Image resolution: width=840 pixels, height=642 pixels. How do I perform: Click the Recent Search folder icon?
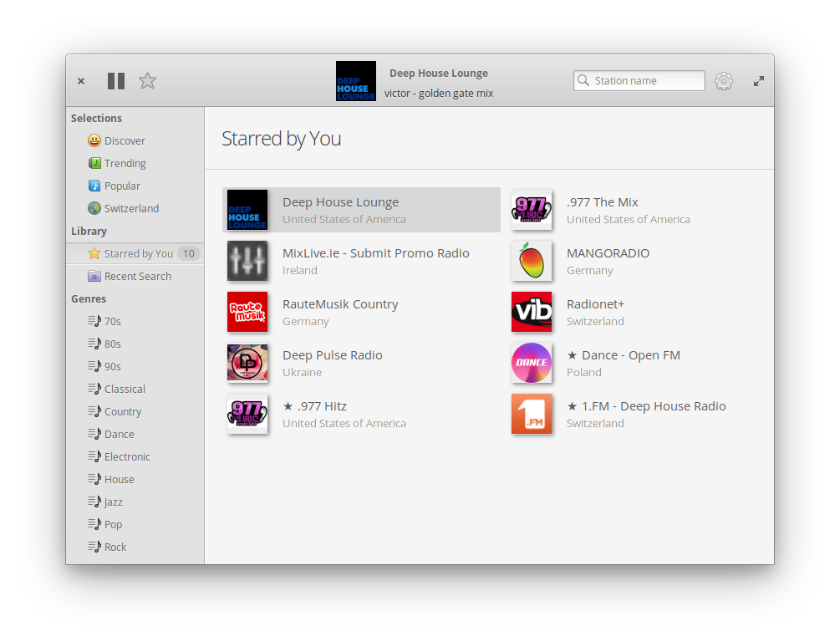(x=94, y=276)
